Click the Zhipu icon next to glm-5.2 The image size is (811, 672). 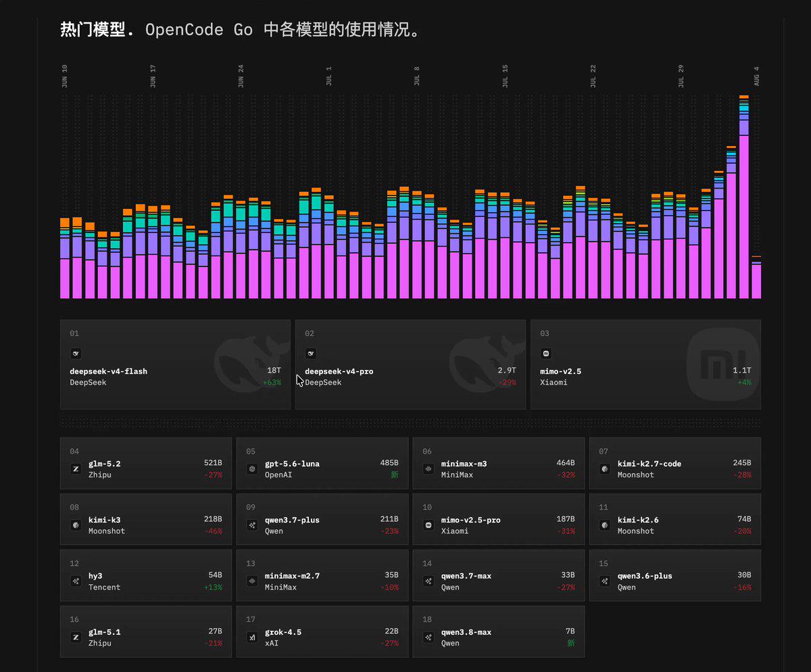coord(76,469)
